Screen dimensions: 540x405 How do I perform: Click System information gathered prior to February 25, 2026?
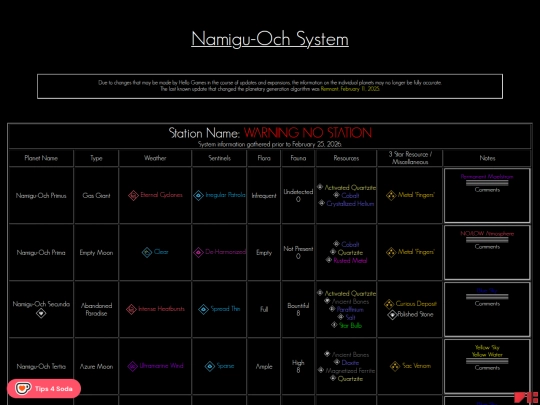pos(270,144)
